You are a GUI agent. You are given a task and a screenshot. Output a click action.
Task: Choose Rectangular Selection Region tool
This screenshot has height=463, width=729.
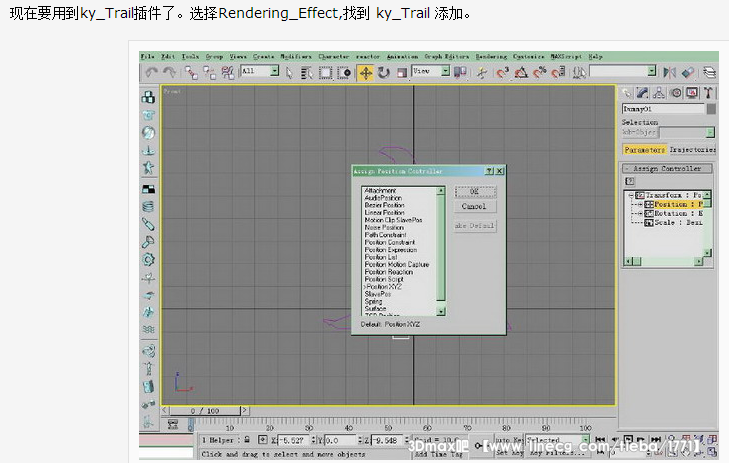pos(325,73)
